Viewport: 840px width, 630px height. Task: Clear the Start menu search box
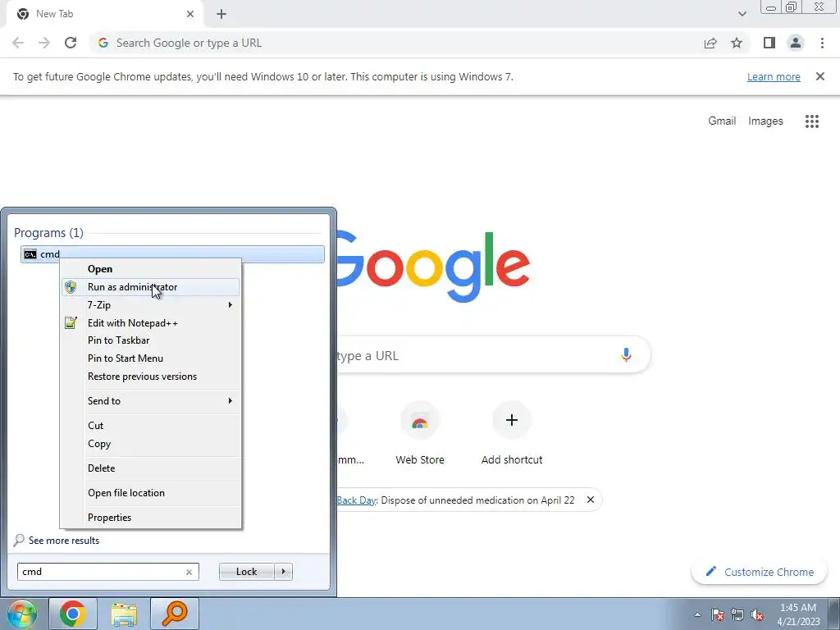[189, 572]
